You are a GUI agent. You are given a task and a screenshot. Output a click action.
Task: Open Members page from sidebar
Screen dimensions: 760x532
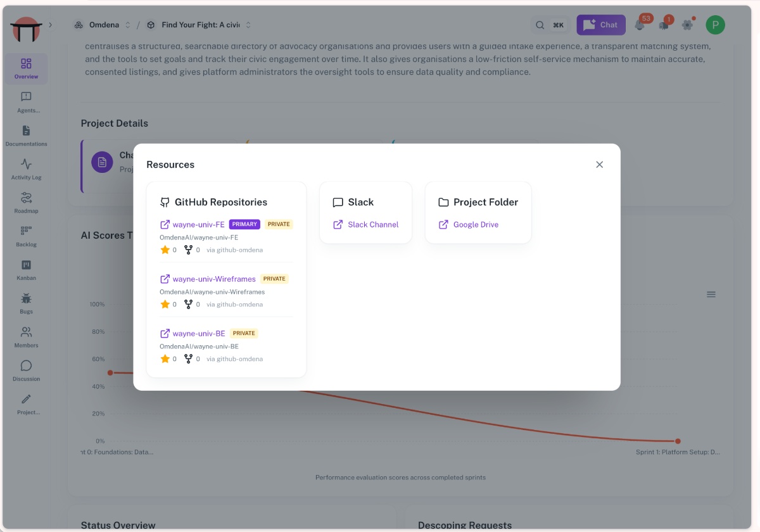[26, 337]
